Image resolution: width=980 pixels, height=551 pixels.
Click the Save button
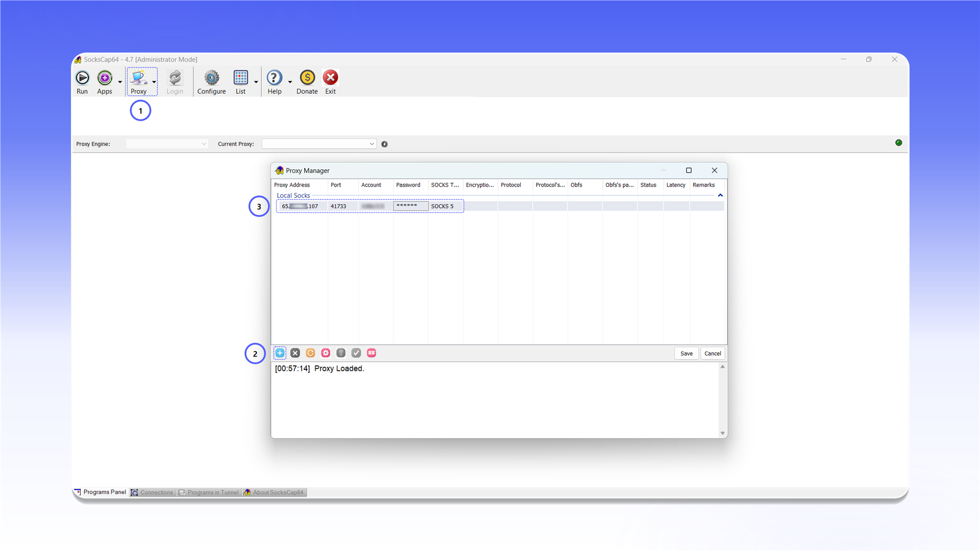[687, 354]
